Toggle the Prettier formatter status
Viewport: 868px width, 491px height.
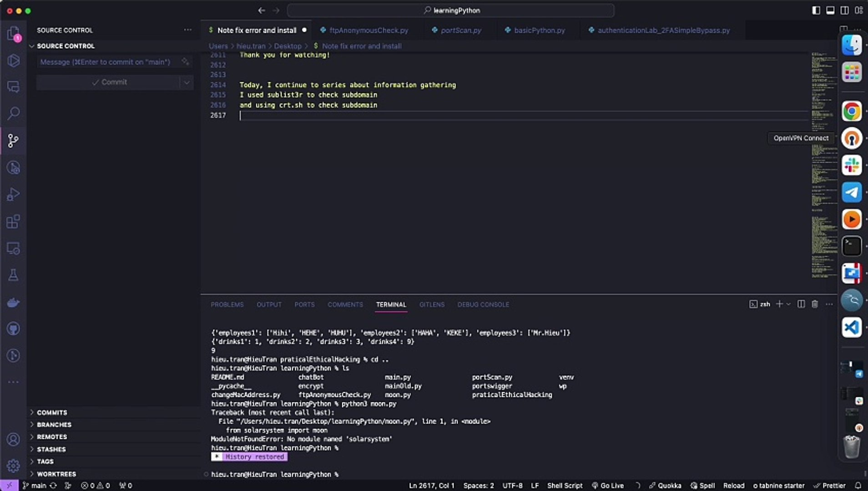coord(831,485)
